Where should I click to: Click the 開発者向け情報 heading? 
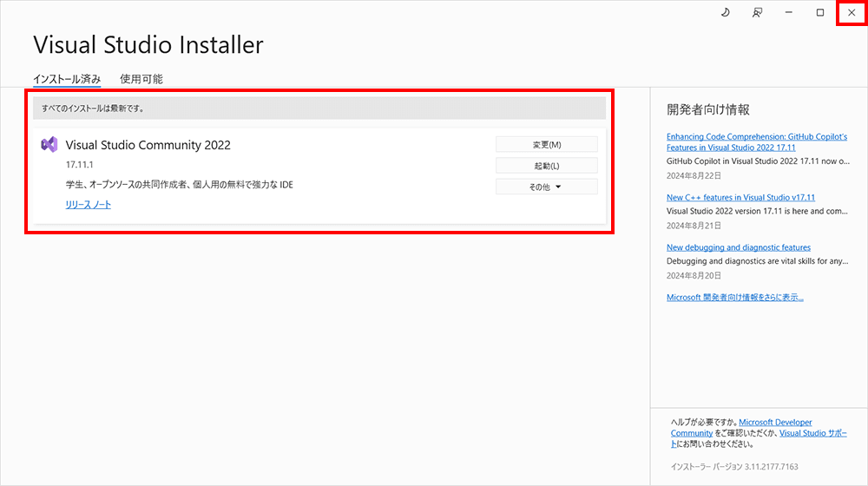click(x=708, y=109)
